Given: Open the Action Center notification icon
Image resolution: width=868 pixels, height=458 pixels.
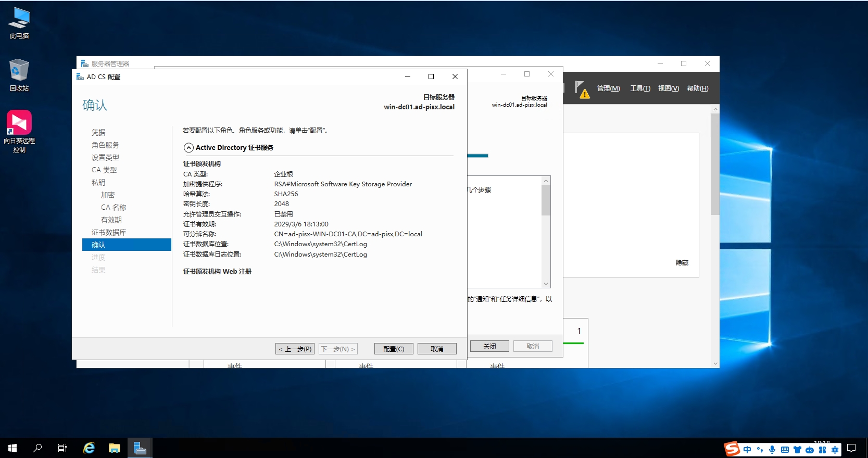Looking at the screenshot, I should pos(851,448).
